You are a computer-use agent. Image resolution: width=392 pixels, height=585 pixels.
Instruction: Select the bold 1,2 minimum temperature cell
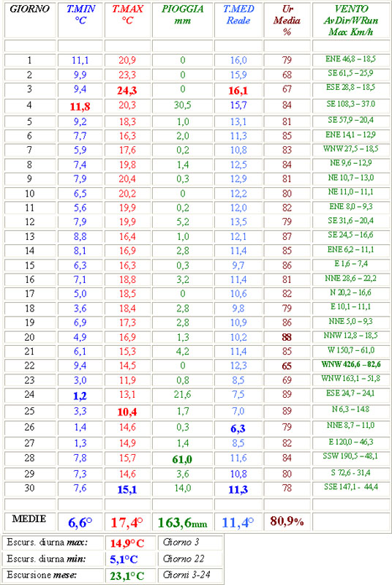(x=80, y=396)
